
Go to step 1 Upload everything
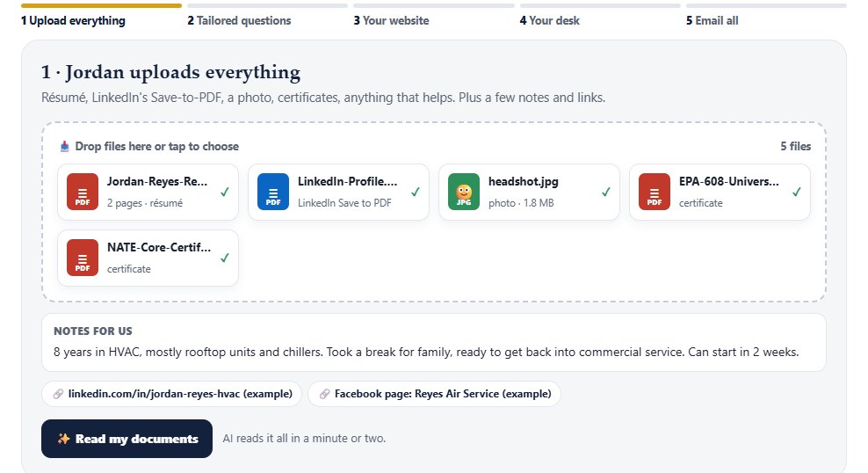[73, 20]
